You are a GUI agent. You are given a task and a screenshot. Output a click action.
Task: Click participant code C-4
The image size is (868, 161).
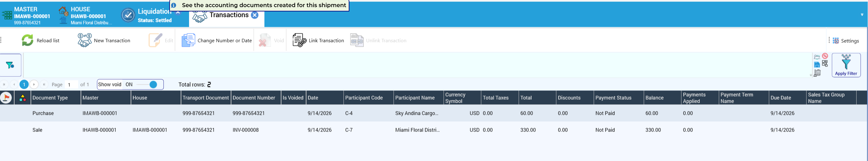349,113
